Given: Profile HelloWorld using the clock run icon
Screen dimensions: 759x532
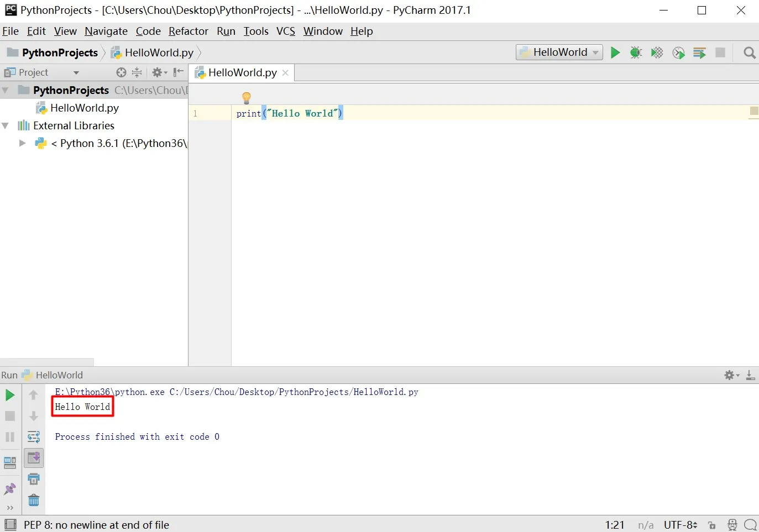Looking at the screenshot, I should (x=678, y=52).
